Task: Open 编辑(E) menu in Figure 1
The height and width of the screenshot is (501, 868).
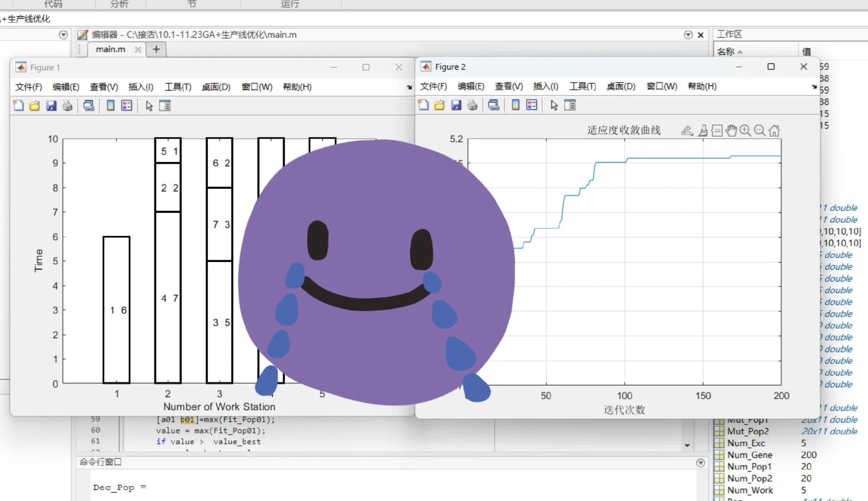Action: tap(66, 87)
